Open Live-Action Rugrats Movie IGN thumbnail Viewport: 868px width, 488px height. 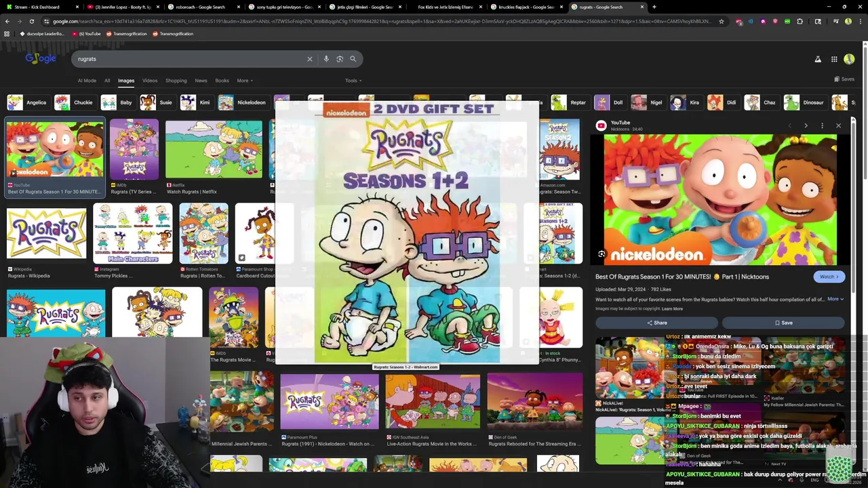433,402
